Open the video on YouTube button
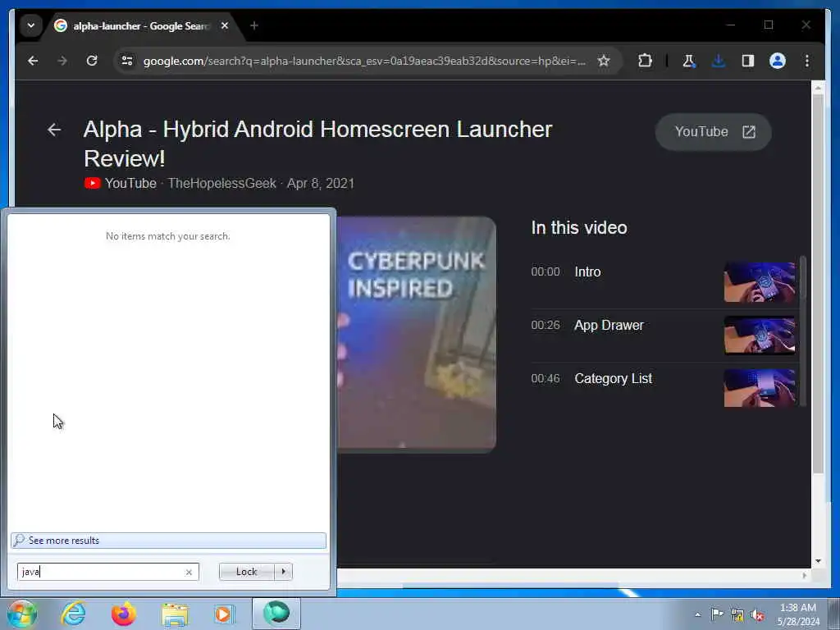 [x=713, y=132]
